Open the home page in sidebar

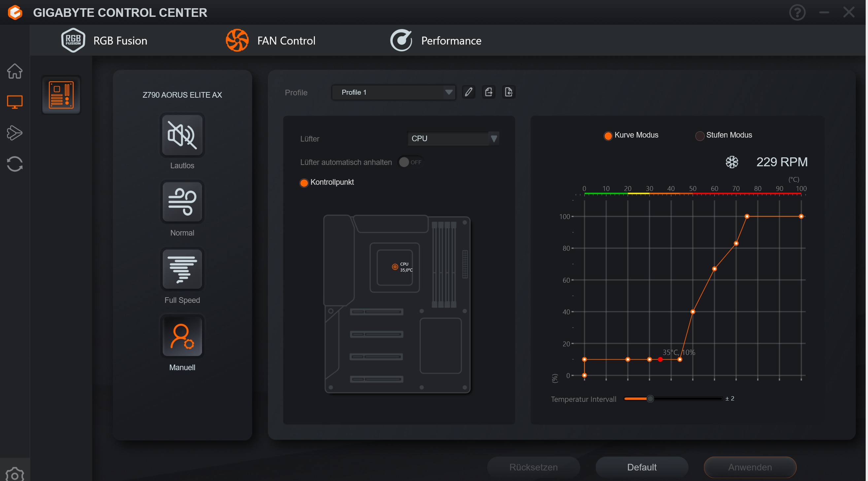15,71
